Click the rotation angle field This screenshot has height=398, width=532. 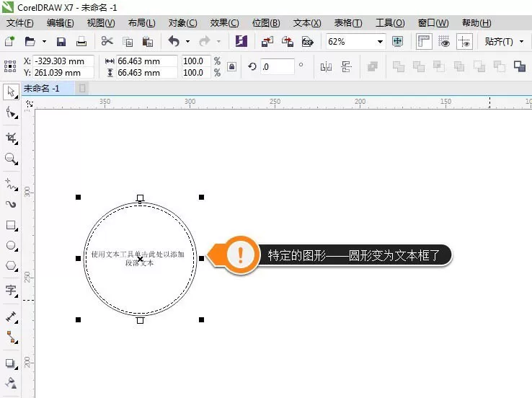tap(278, 66)
